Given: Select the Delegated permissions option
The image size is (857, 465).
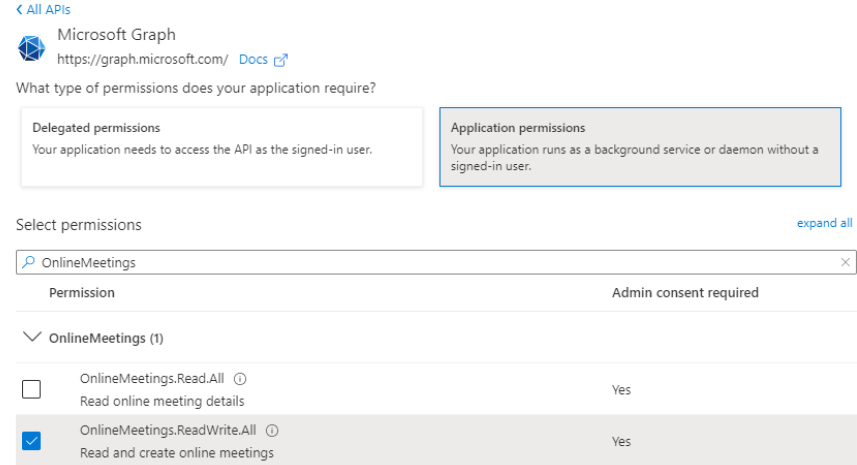Looking at the screenshot, I should [222, 146].
